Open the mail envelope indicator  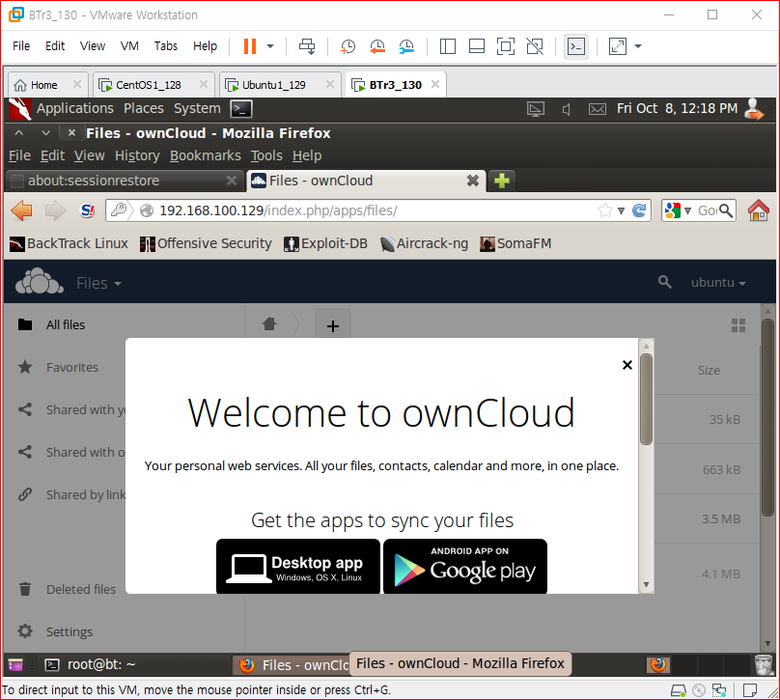[x=598, y=109]
